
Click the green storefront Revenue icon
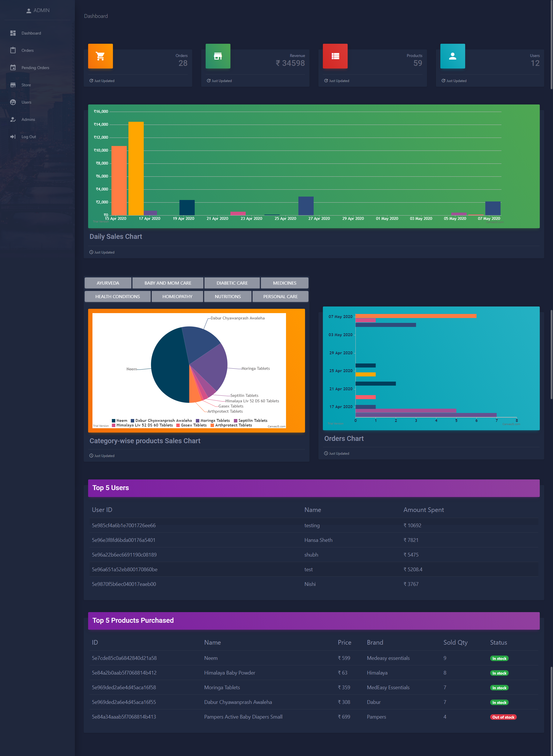(x=218, y=56)
